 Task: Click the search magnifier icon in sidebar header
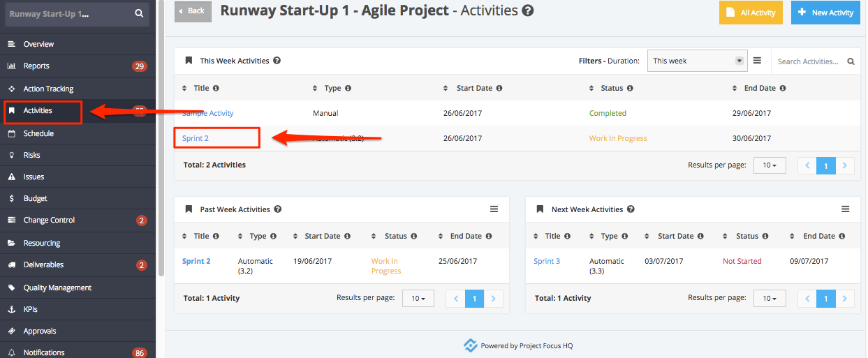[x=140, y=13]
